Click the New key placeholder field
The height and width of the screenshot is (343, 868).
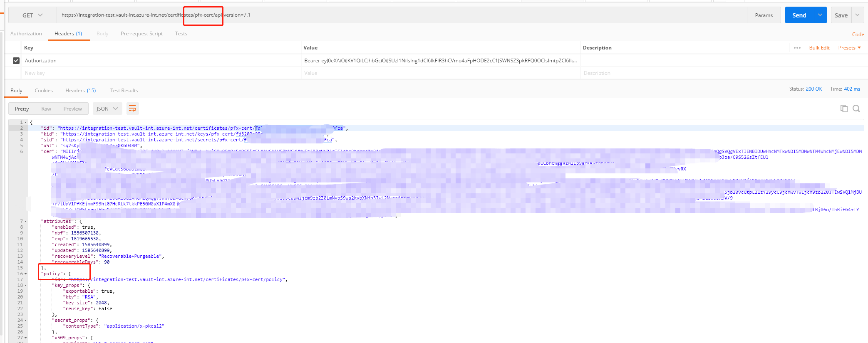click(x=161, y=73)
